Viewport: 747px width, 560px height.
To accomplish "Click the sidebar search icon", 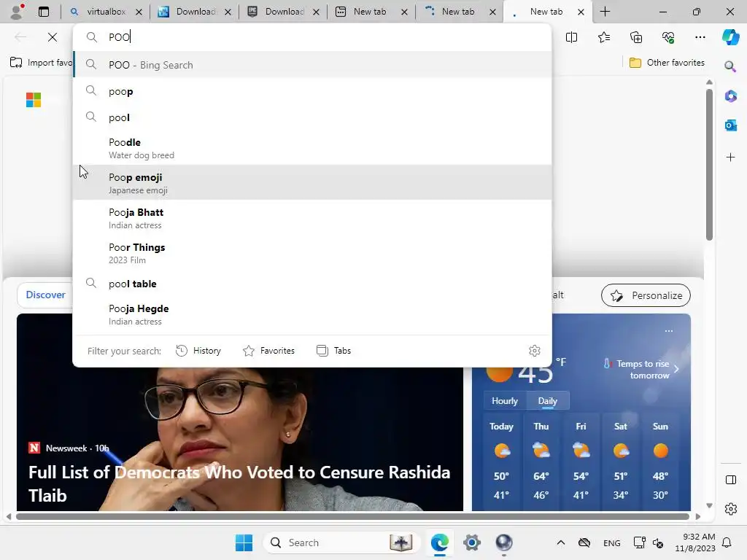I will point(730,66).
